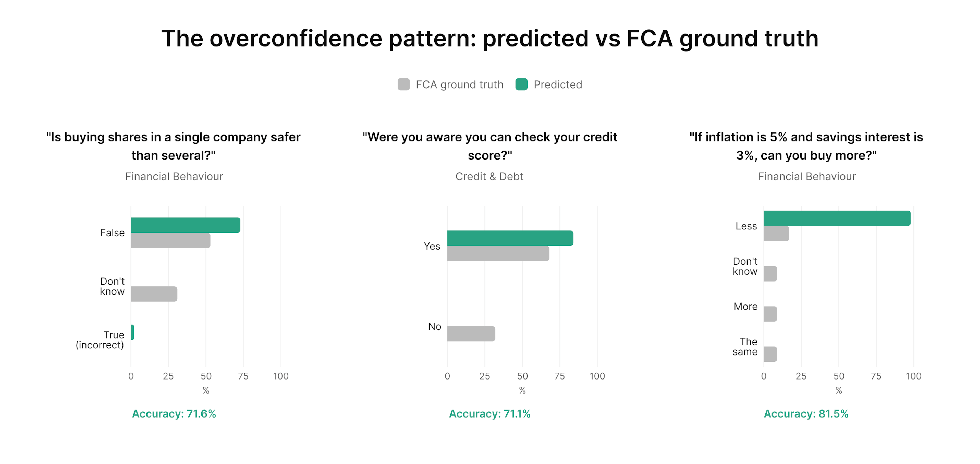Viewport: 980px width, 464px height.
Task: Click the 'Accuracy: 71.6%' label
Action: coord(174,414)
